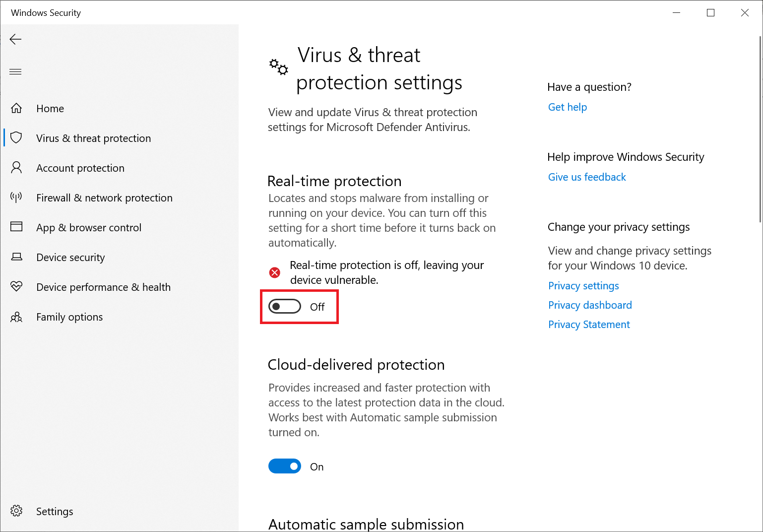Select Device performance & health menu item
Image resolution: width=763 pixels, height=532 pixels.
click(x=103, y=287)
